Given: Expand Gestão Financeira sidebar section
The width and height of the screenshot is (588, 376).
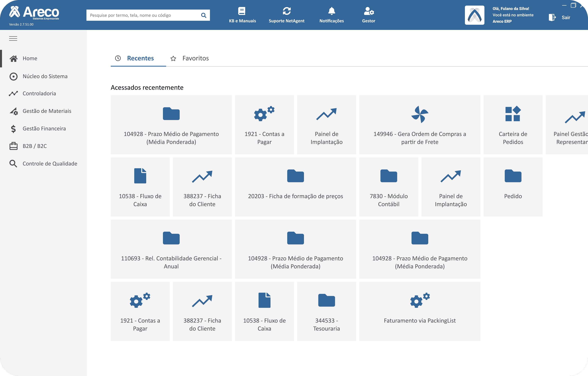Looking at the screenshot, I should 44,129.
